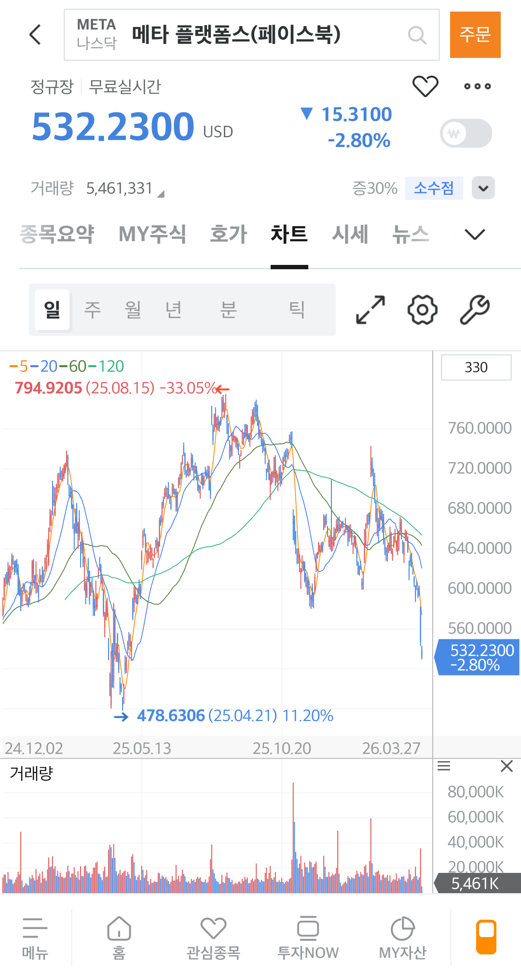Image resolution: width=521 pixels, height=980 pixels.
Task: Open chart settings gear icon
Action: click(x=423, y=310)
